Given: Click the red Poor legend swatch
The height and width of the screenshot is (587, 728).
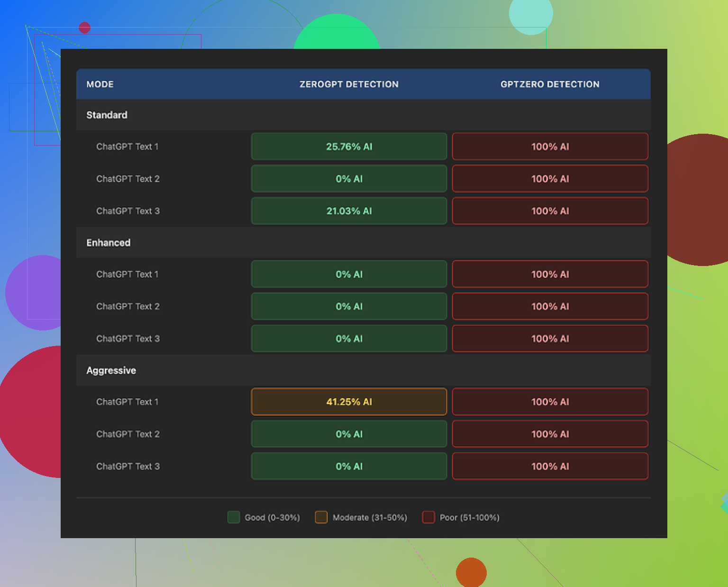Looking at the screenshot, I should click(428, 517).
